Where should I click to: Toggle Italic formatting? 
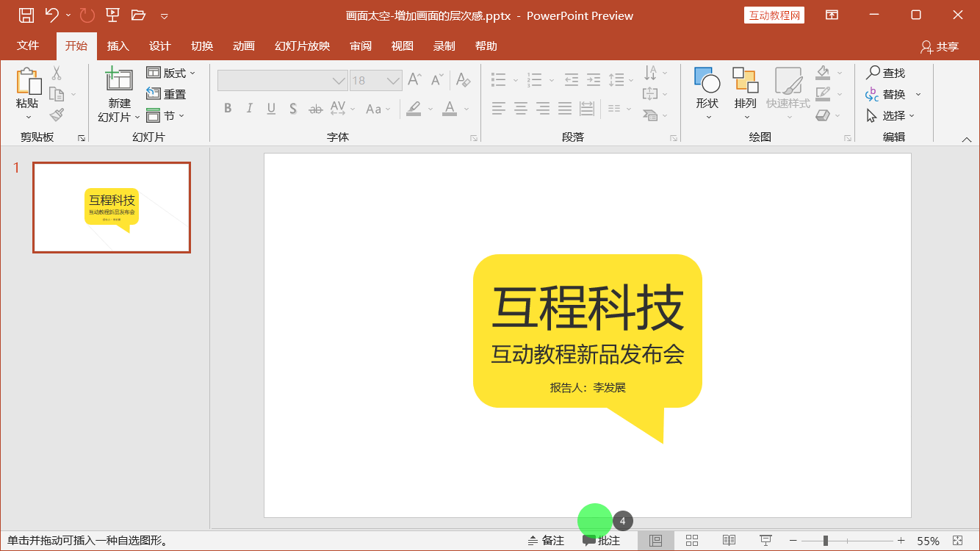[x=249, y=107]
